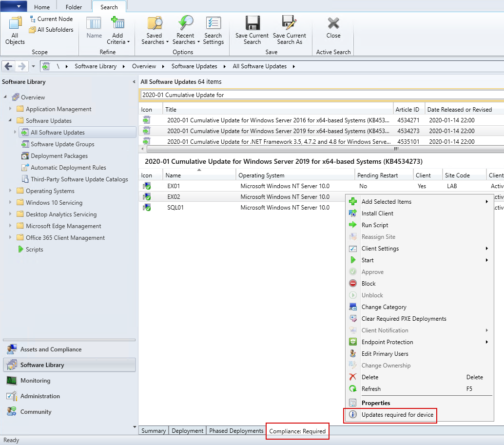Switch to Assets and Compliance workspace
The height and width of the screenshot is (445, 504).
(x=69, y=349)
